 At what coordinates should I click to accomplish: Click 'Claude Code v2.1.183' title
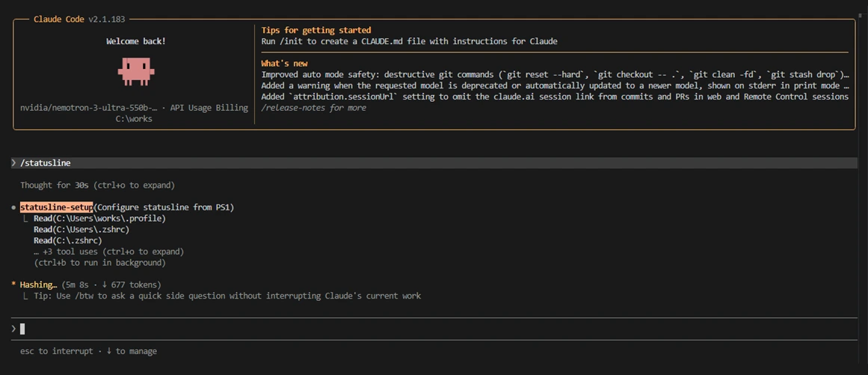[80, 19]
